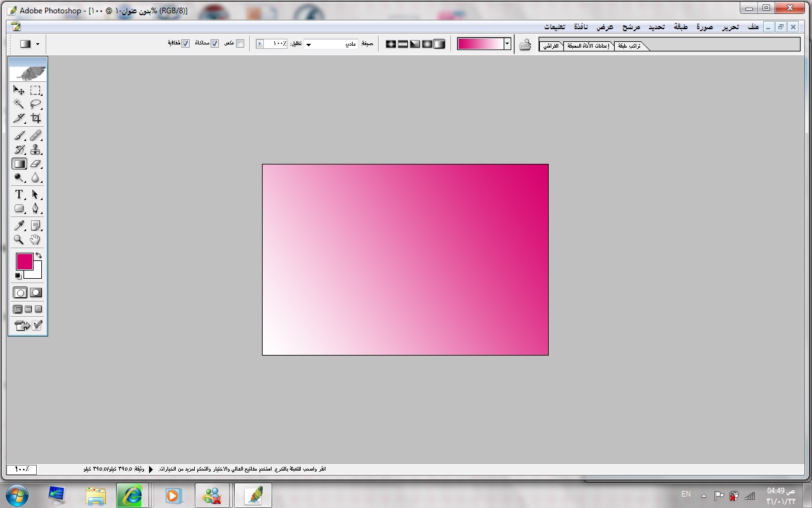Uncheck the محاكاة (Dither) checkbox
Image resolution: width=812 pixels, height=508 pixels.
pos(214,44)
